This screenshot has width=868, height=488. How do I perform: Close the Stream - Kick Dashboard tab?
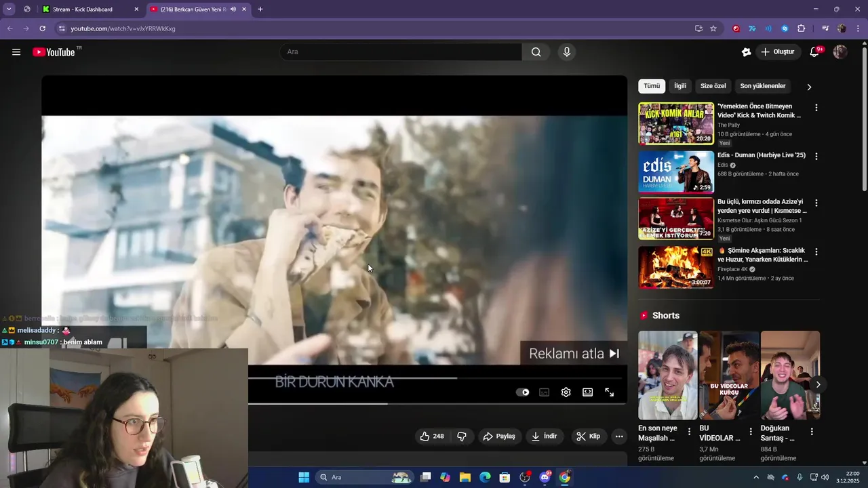[136, 9]
